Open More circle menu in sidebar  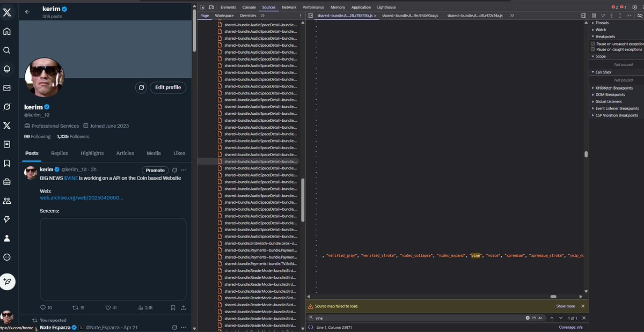pyautogui.click(x=7, y=257)
